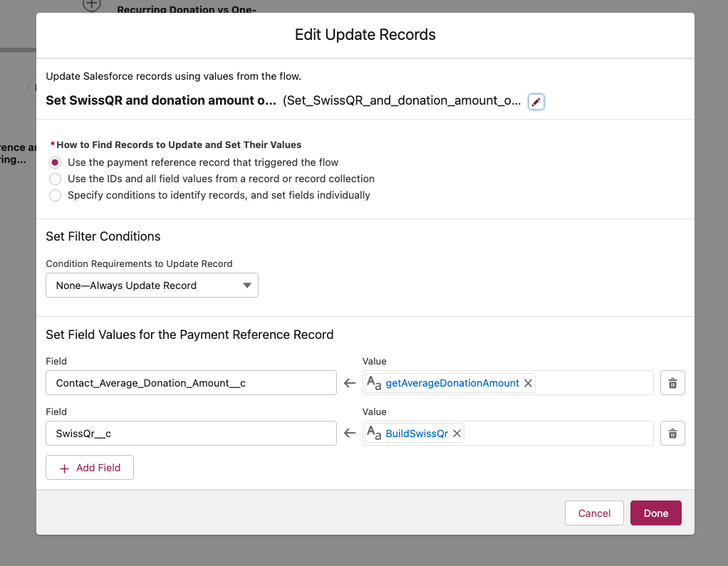728x566 pixels.
Task: Edit the label and API name with the pencil icon
Action: (536, 102)
